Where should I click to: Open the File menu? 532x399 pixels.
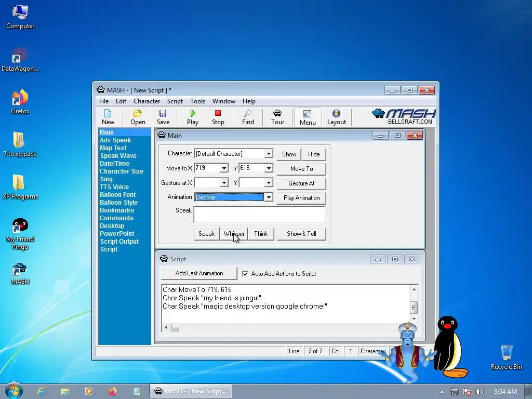pos(104,101)
